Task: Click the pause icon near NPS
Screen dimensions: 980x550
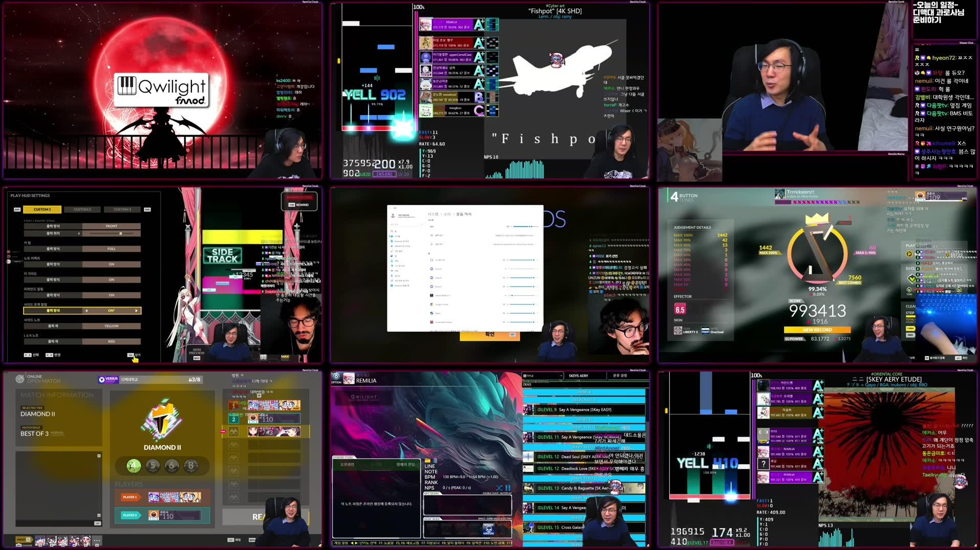Action: coord(508,488)
